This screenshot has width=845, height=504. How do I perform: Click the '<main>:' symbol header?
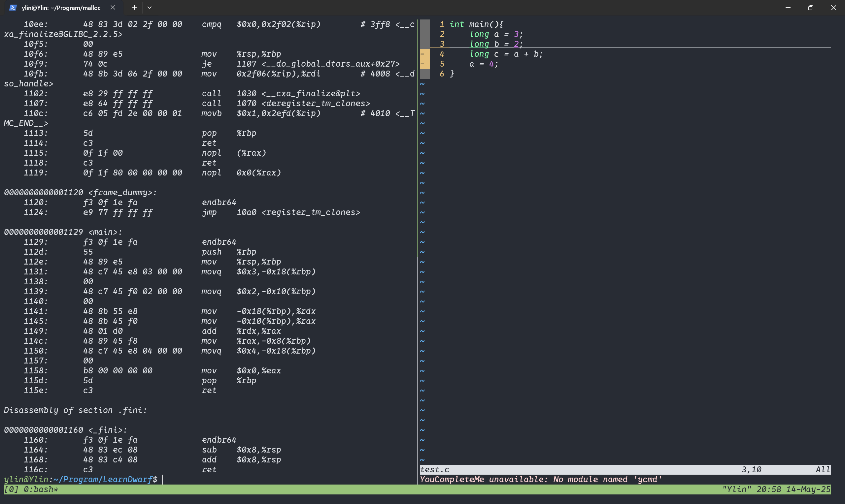[x=105, y=232]
